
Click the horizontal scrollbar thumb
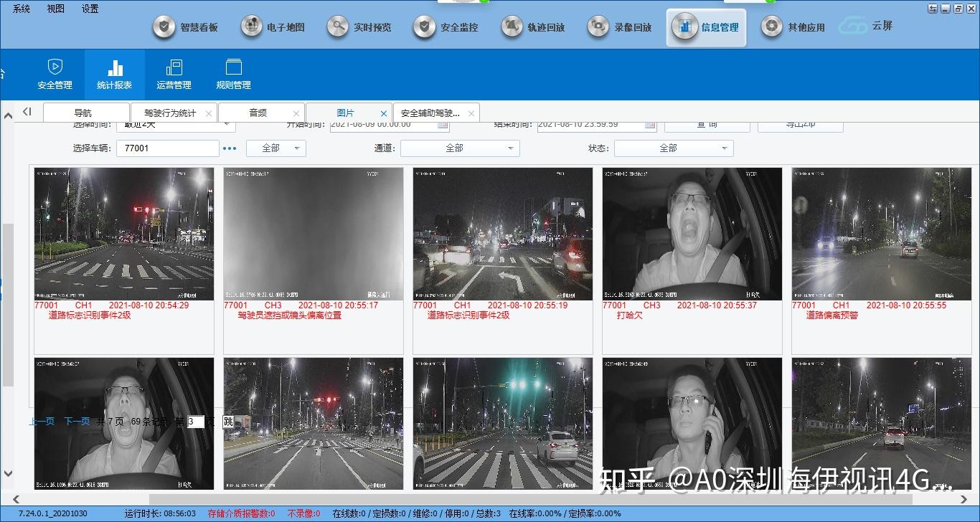pos(531,499)
